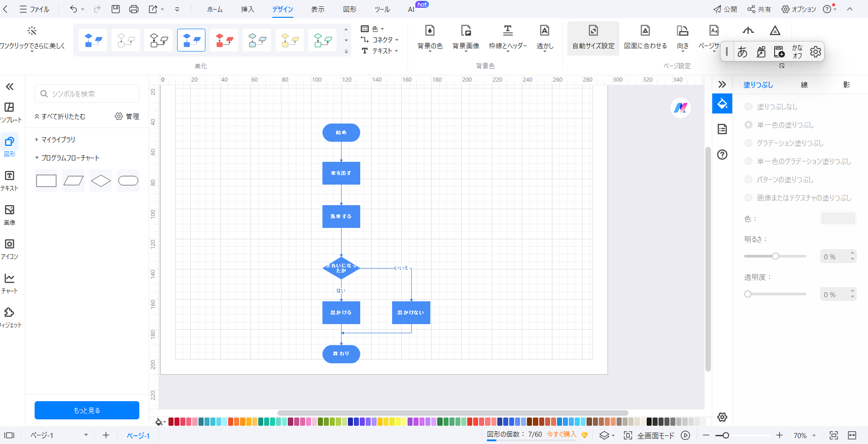
Task: Click the brightness (明るさ) slider handle
Action: pos(775,256)
